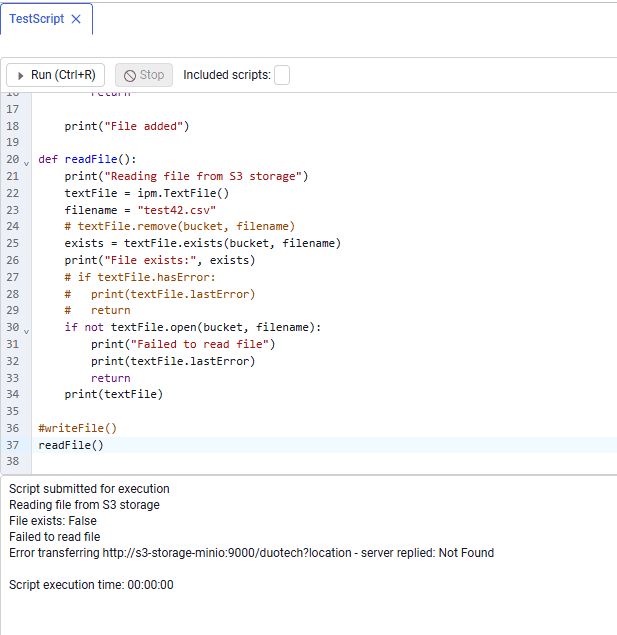Click the print("Failed to read file") line
The image size is (617, 635).
point(183,344)
